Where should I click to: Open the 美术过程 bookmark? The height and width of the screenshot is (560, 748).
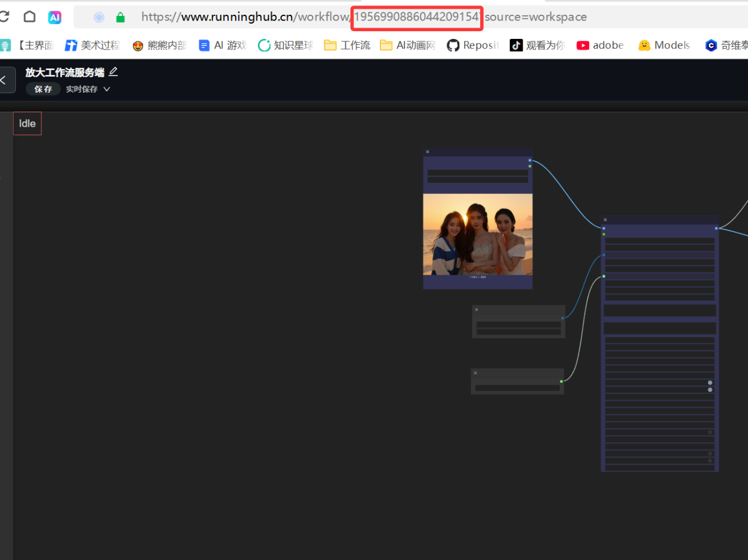pyautogui.click(x=92, y=45)
